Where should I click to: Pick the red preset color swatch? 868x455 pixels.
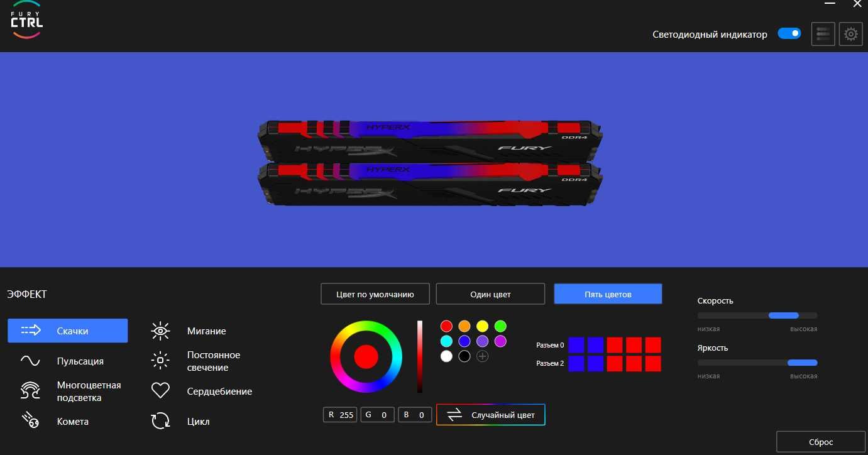446,326
